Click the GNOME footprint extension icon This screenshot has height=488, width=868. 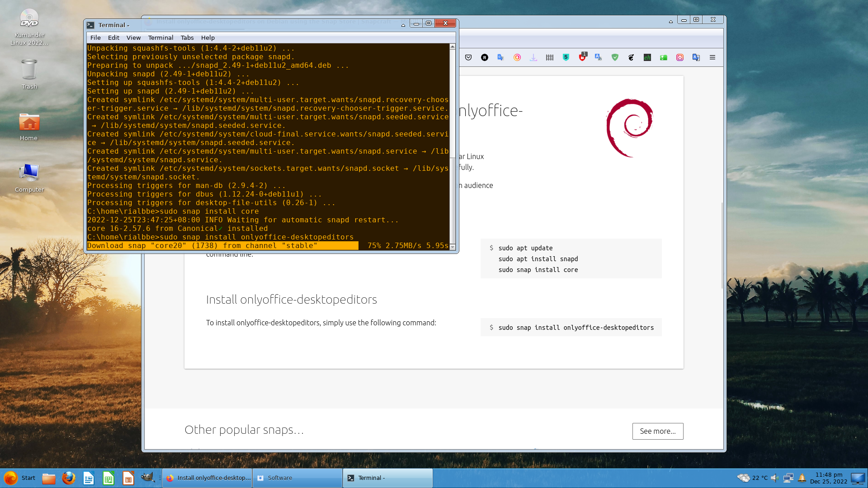631,57
